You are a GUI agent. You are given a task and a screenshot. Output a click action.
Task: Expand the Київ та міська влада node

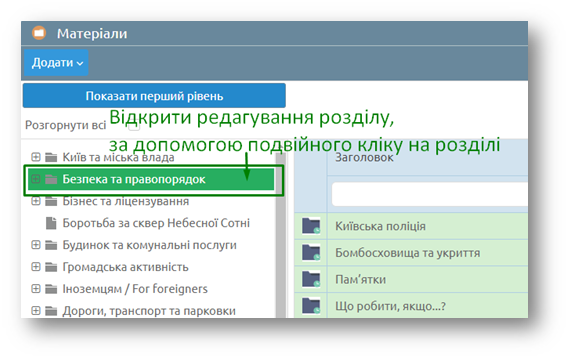coord(36,157)
